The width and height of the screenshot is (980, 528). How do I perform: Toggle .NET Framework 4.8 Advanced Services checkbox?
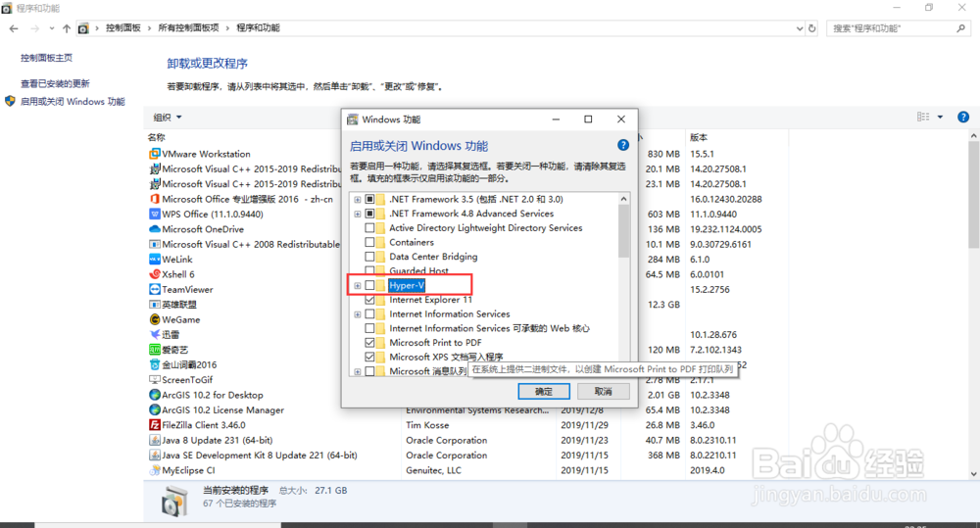(x=370, y=214)
